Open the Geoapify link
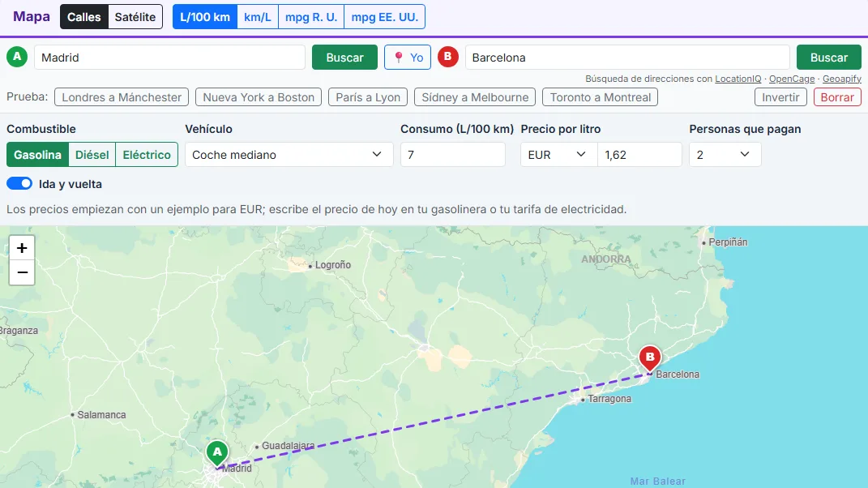Screen dimensions: 868x488 842,79
